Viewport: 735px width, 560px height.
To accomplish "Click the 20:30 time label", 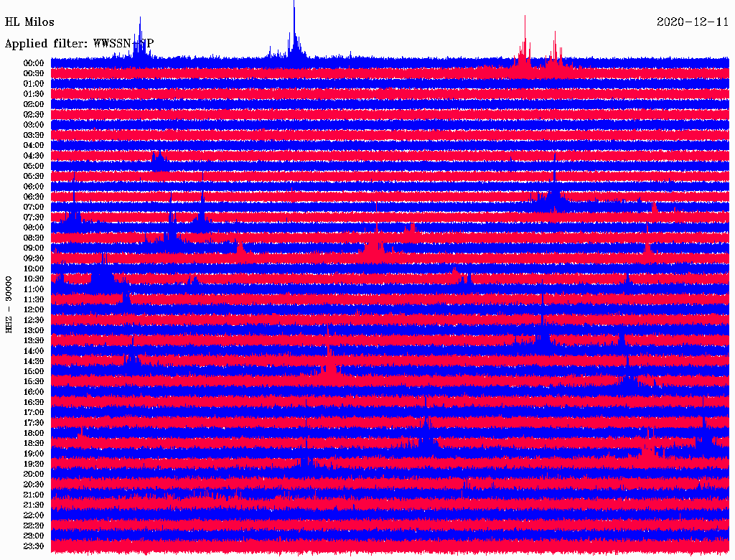I will pos(34,485).
